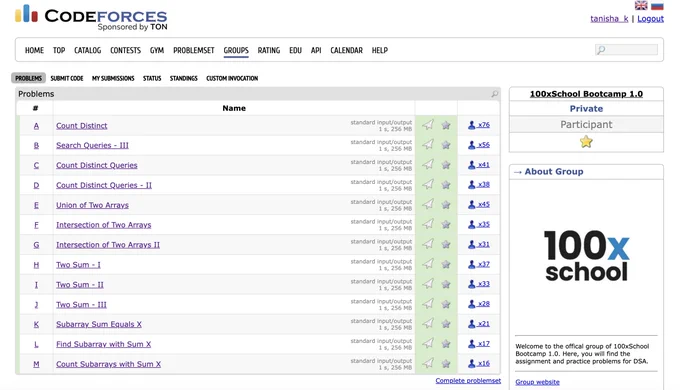This screenshot has height=390, width=680.
Task: Open Subarray Sum Equals X problem
Action: point(99,324)
